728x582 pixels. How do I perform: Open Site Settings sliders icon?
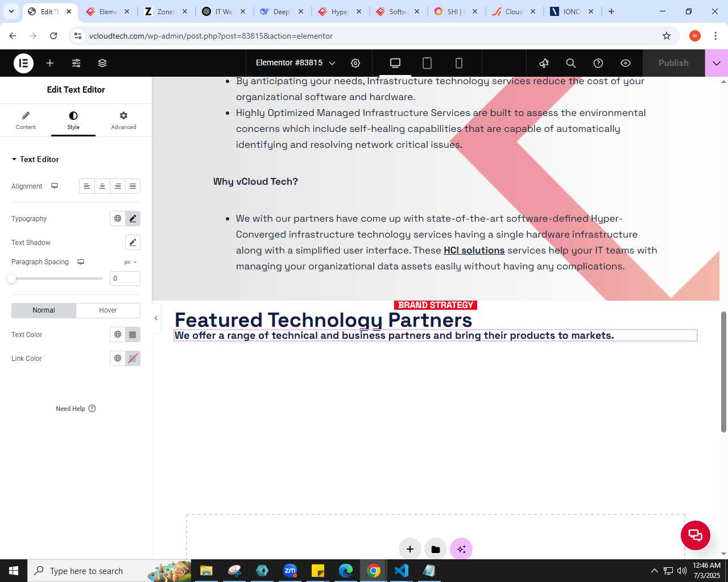(76, 63)
